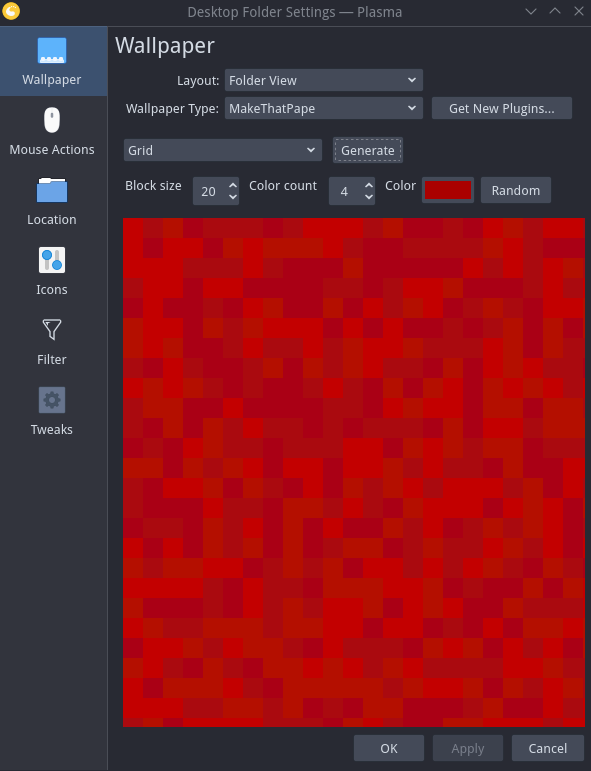Decrease the Block size value
The width and height of the screenshot is (591, 771).
[x=233, y=197]
